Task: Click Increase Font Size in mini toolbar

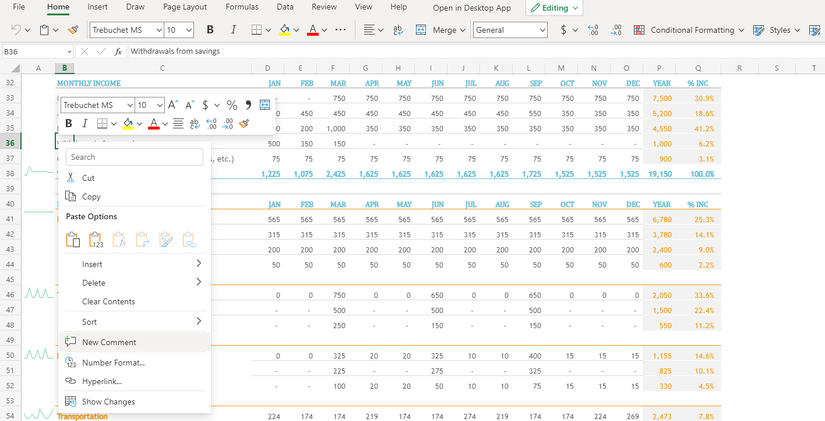Action: tap(173, 105)
